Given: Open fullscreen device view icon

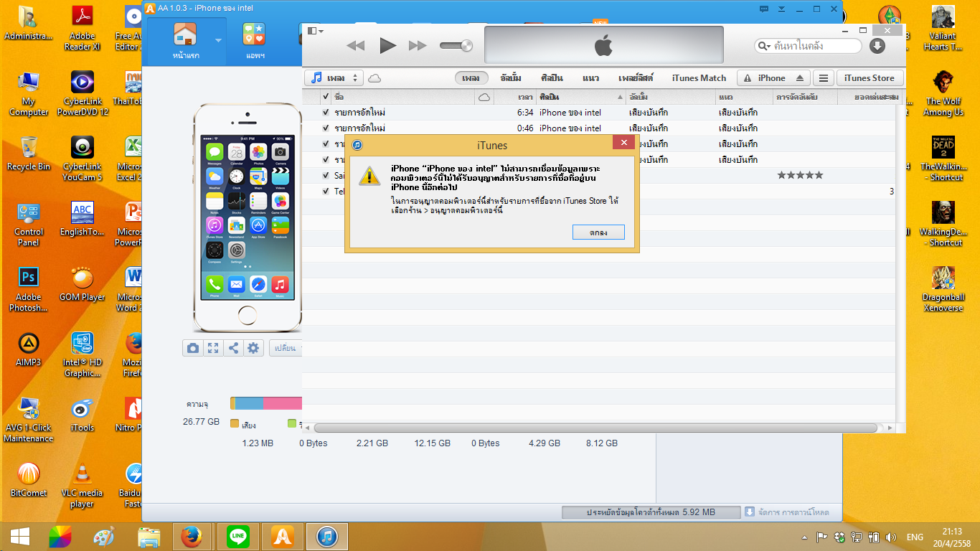Looking at the screenshot, I should (213, 348).
